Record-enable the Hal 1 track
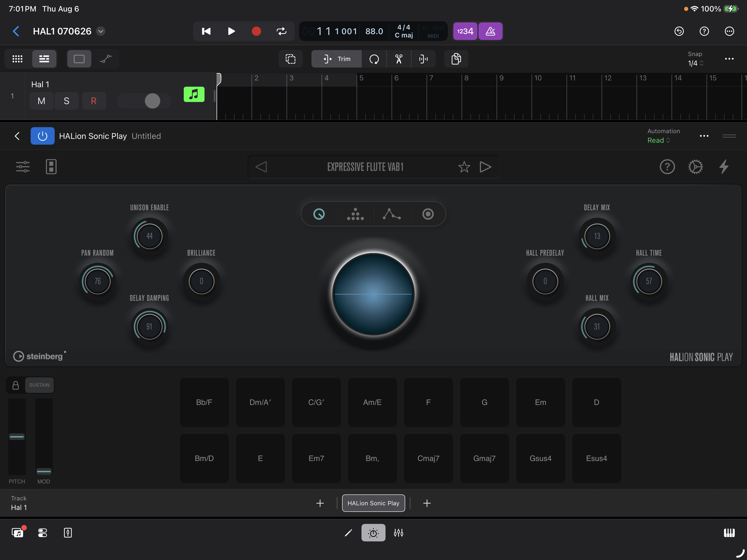The image size is (747, 560). tap(94, 101)
